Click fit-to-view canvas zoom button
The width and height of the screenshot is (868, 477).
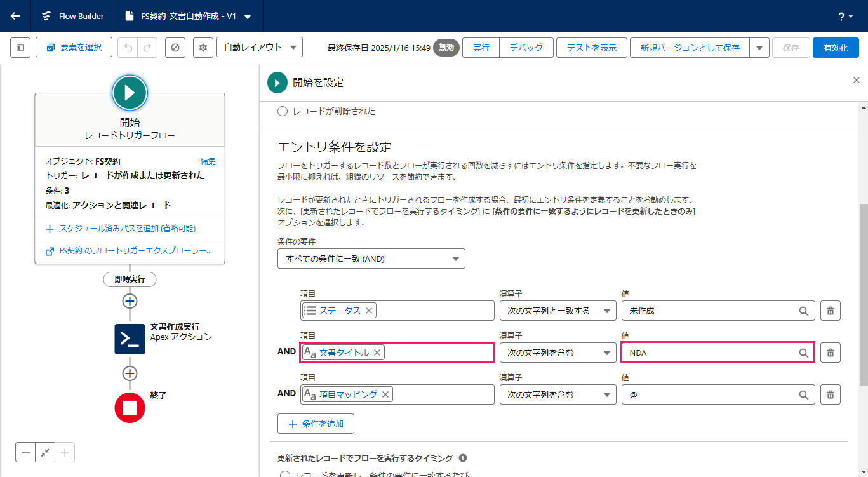[45, 453]
